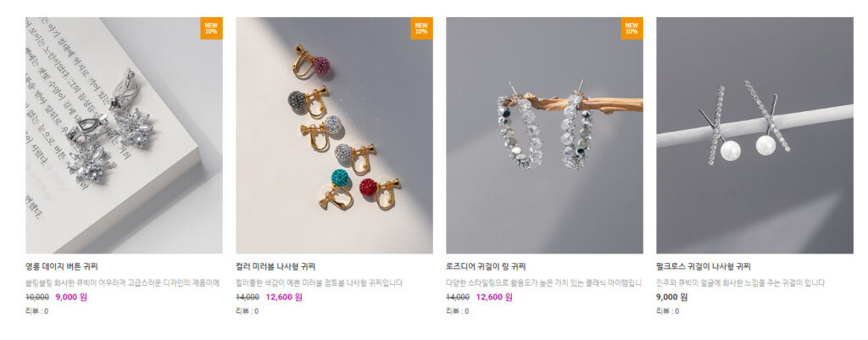Open the crystal hoop ring earrings photo

tap(545, 135)
